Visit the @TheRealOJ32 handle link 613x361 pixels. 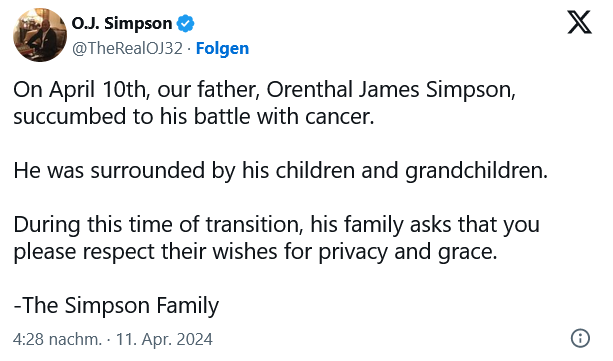coord(127,48)
